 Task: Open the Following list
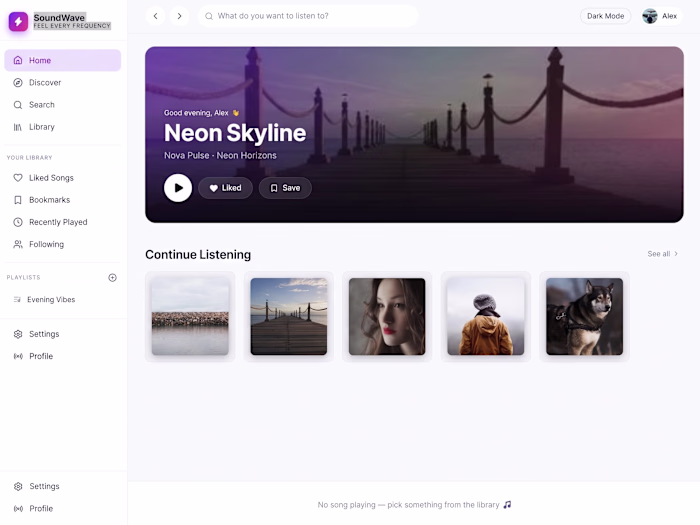pos(62,245)
